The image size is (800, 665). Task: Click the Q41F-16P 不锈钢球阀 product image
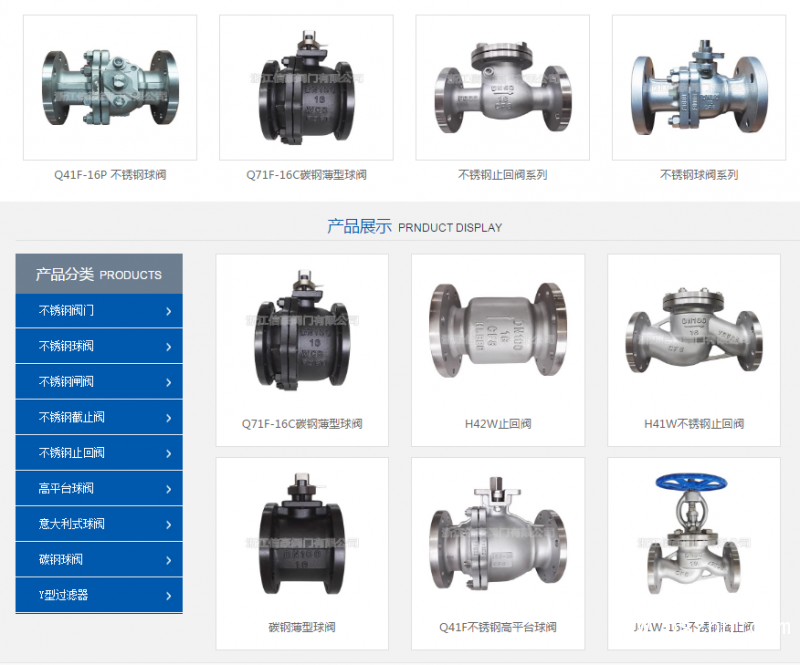pyautogui.click(x=110, y=88)
